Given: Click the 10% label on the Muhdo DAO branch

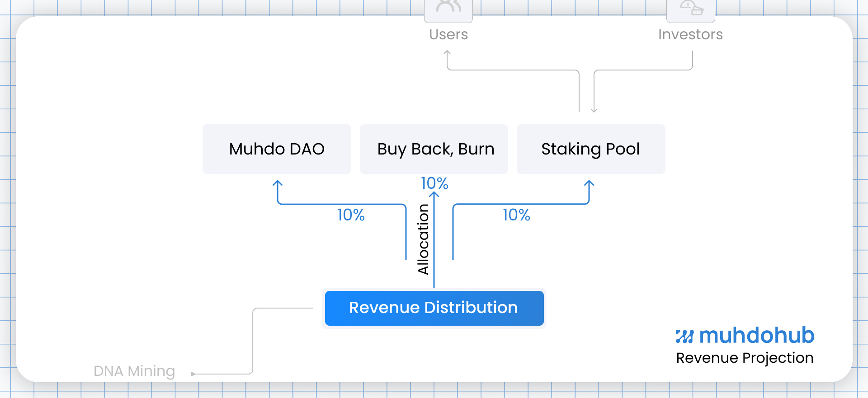Looking at the screenshot, I should pos(351,215).
